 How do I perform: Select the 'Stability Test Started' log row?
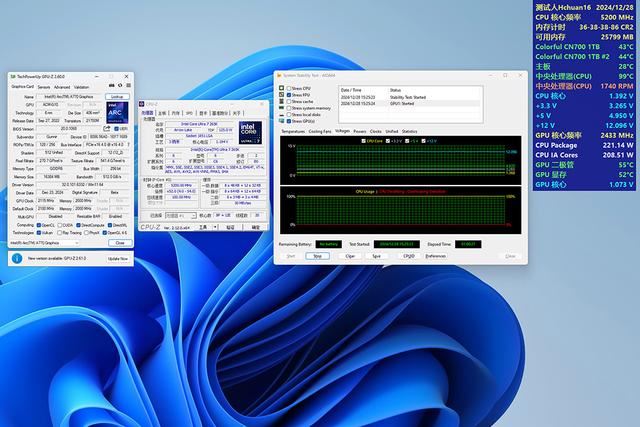410,97
